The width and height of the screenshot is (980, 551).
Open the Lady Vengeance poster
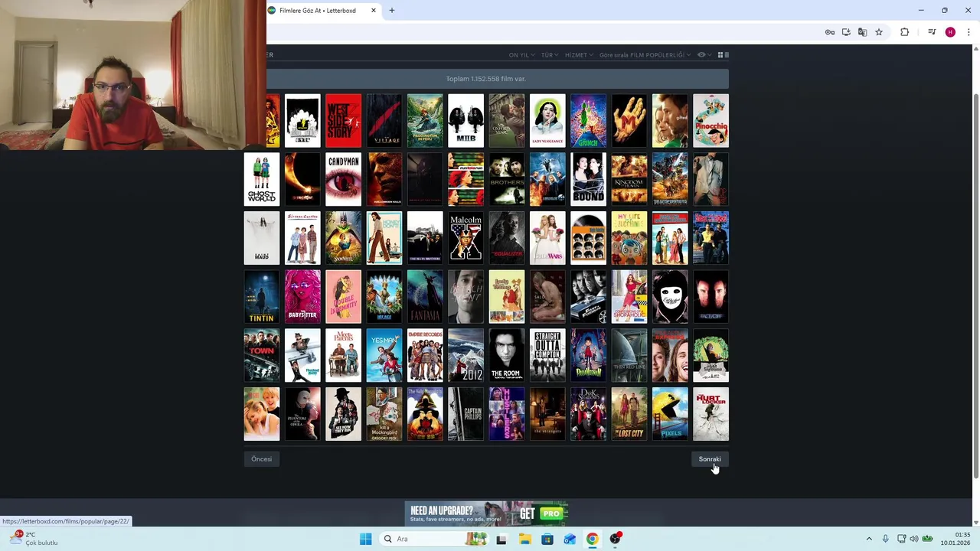point(547,121)
